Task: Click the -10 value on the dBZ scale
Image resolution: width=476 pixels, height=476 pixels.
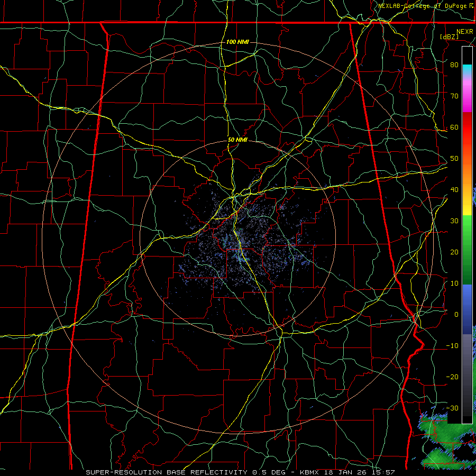Action: (452, 346)
